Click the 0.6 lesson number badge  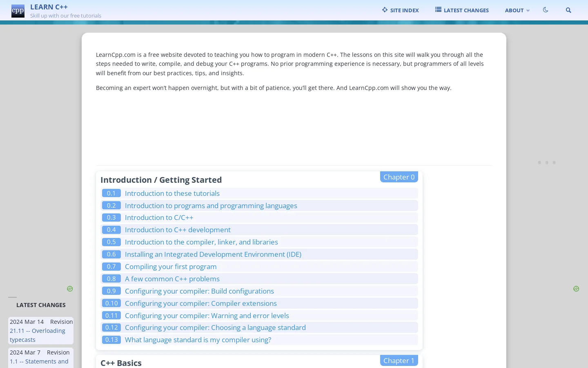click(111, 254)
